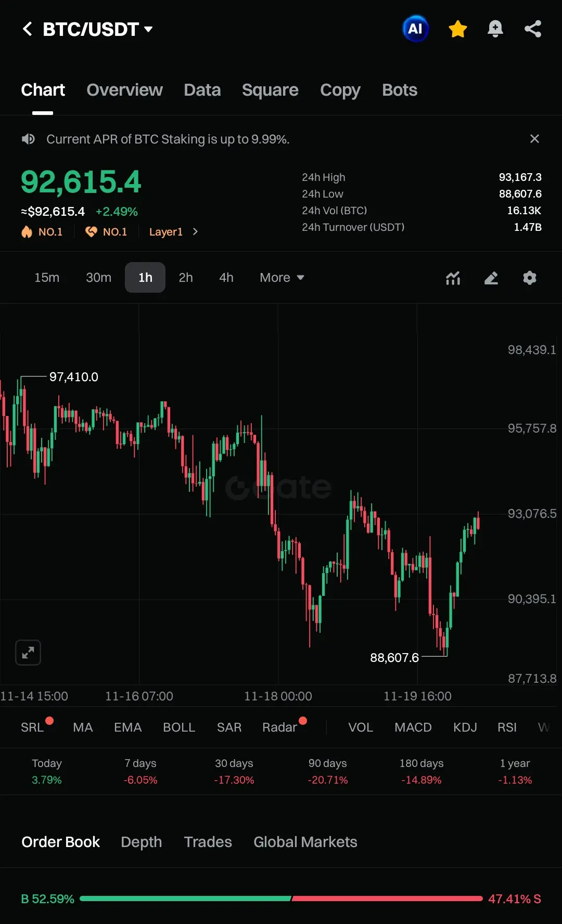Tap the 97,410.0 high price marker

click(74, 377)
